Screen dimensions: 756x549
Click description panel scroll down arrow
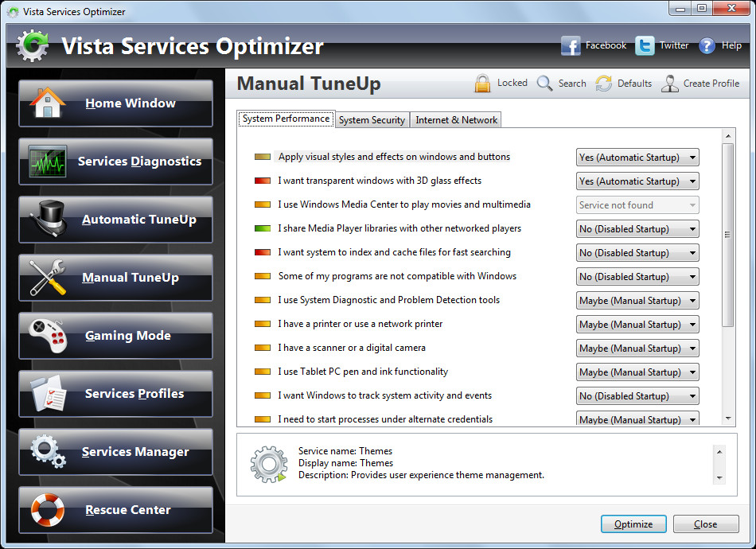coord(719,477)
